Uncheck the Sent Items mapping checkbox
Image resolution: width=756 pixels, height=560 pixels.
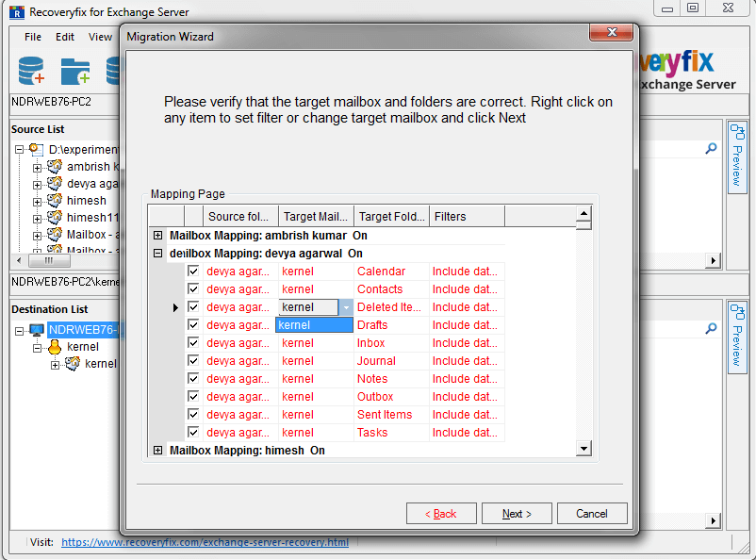[x=193, y=414]
